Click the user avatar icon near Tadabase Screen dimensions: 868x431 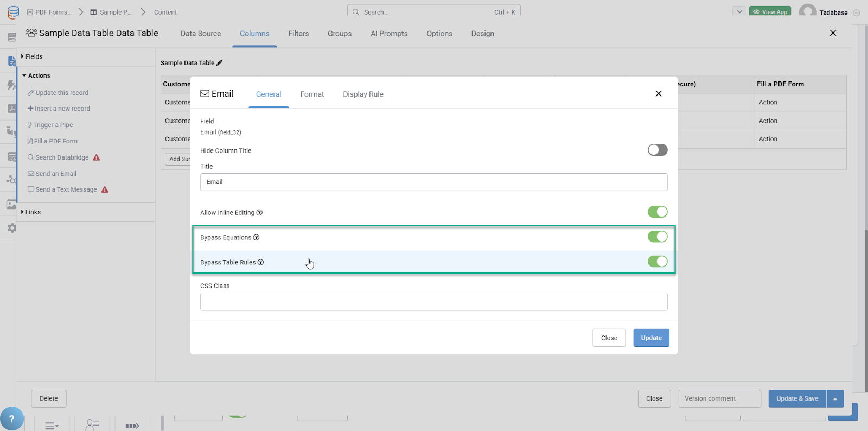coord(808,11)
